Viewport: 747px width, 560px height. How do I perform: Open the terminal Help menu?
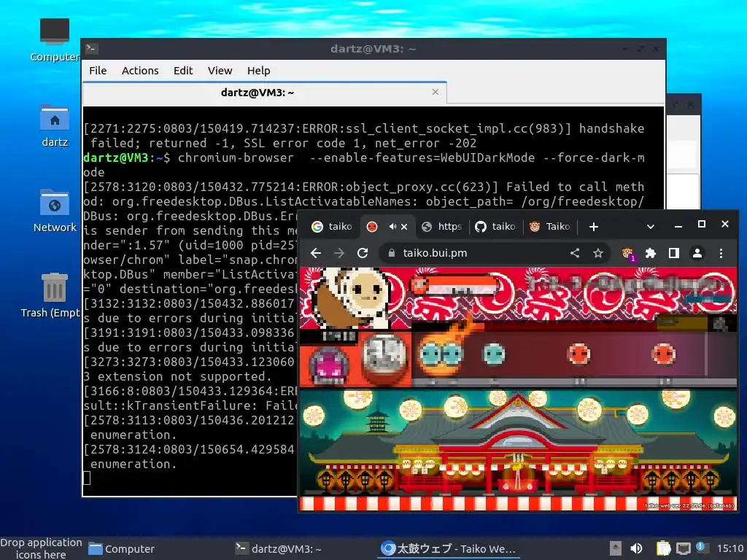click(259, 71)
